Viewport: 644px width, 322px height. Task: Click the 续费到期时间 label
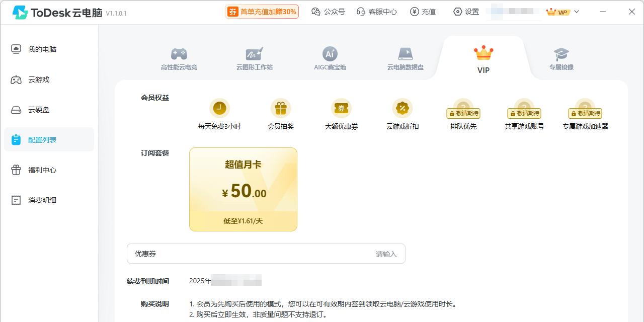[x=148, y=281]
